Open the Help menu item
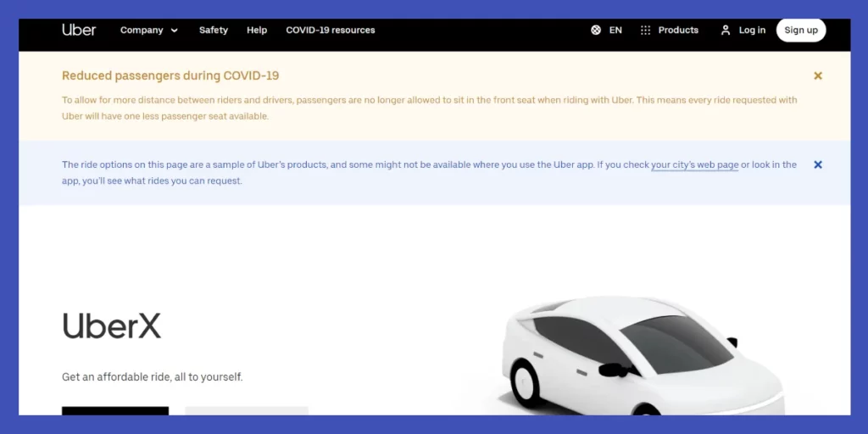This screenshot has width=868, height=434. coord(257,30)
